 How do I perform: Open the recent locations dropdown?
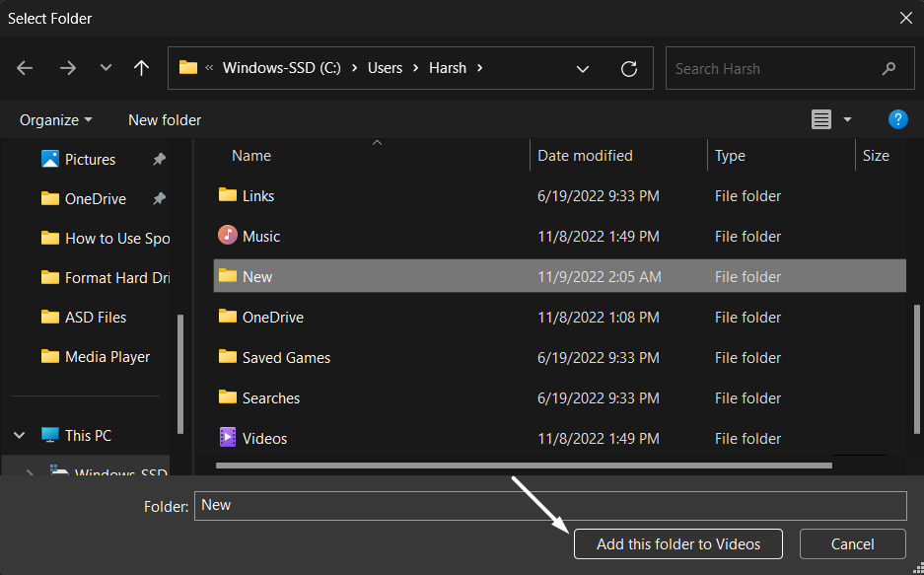pyautogui.click(x=106, y=69)
